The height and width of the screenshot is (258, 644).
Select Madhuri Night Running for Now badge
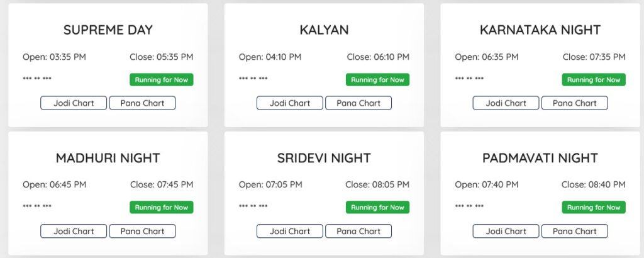point(162,208)
